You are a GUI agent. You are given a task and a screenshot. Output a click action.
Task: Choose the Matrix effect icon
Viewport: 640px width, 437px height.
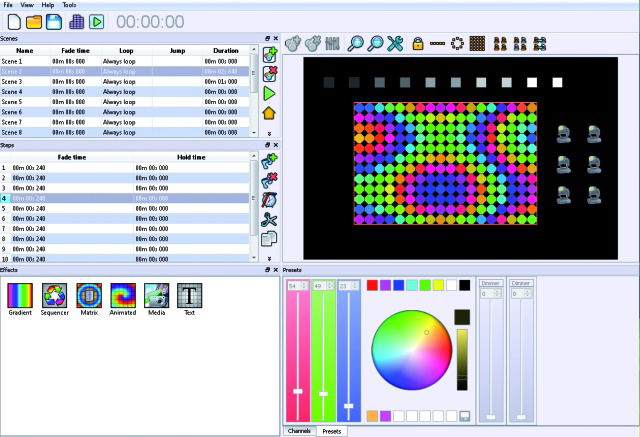pyautogui.click(x=89, y=295)
